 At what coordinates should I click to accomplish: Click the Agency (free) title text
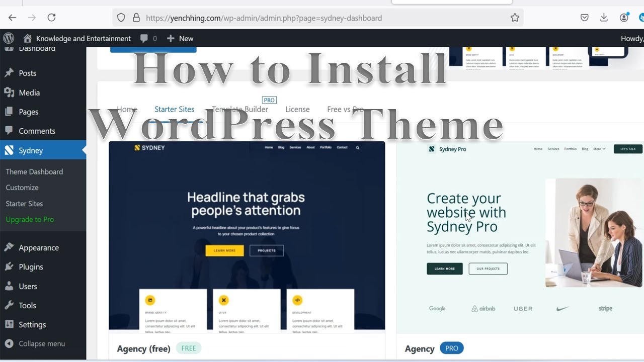143,348
